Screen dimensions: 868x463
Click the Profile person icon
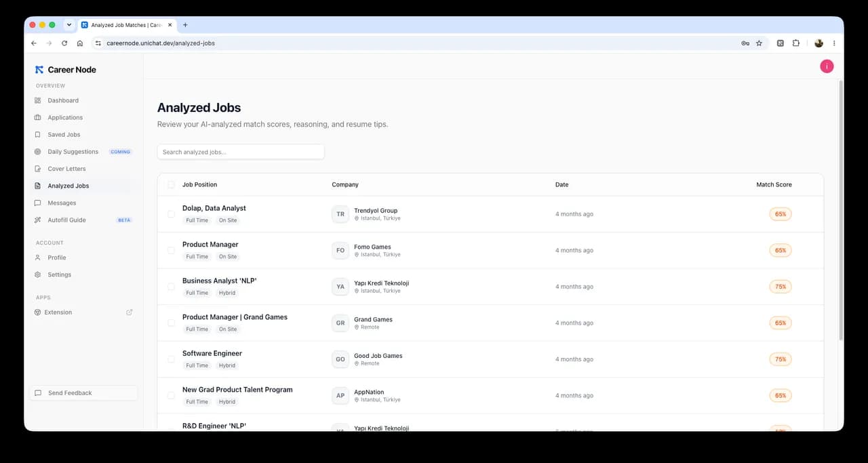pos(38,258)
